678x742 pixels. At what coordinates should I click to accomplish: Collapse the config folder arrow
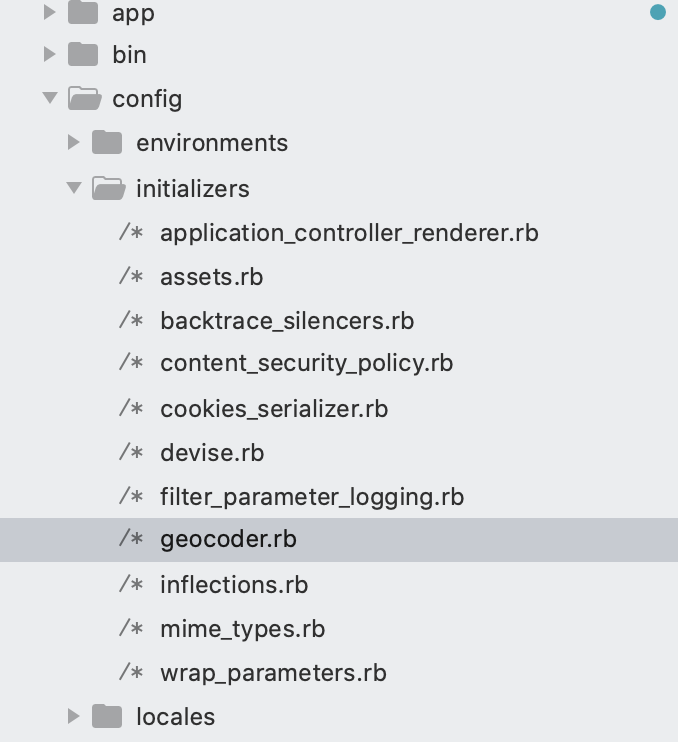[49, 98]
